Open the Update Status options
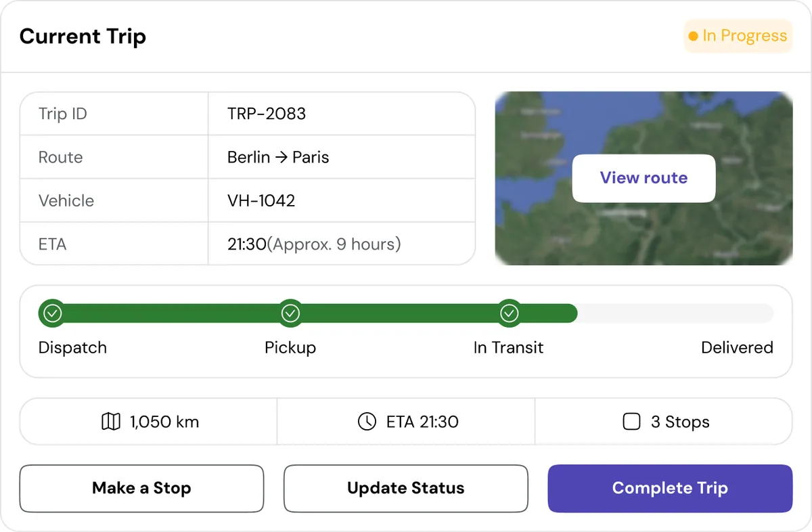This screenshot has height=532, width=812. (405, 488)
